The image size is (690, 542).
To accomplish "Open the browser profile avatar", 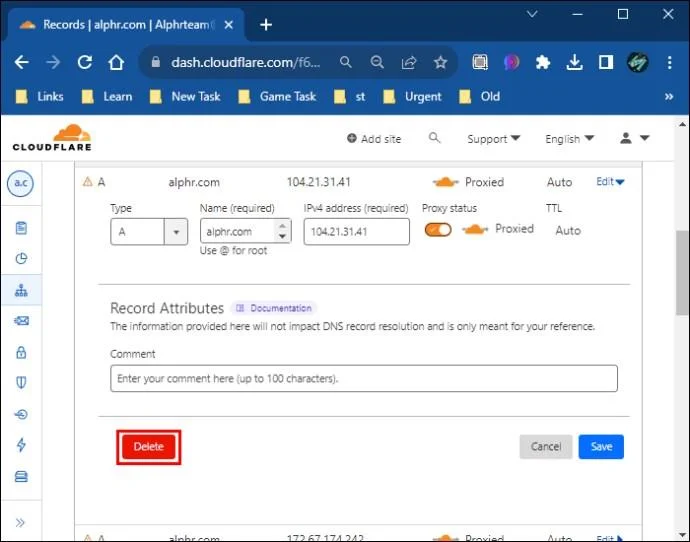I will pos(637,62).
